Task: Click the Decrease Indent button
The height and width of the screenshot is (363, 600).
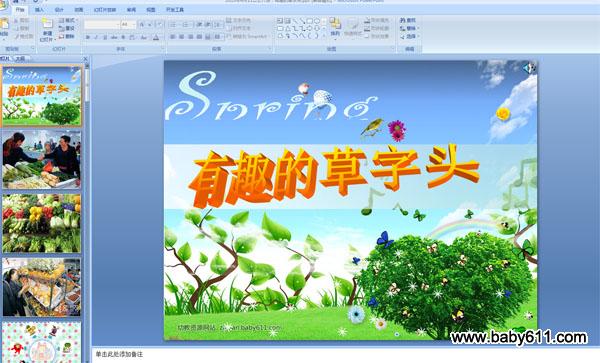Action: tap(199, 25)
